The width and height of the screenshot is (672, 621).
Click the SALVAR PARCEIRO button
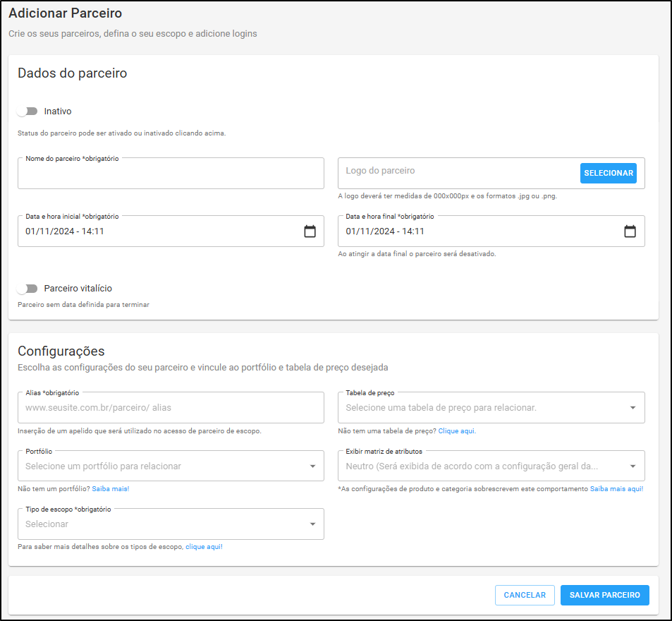tap(605, 596)
